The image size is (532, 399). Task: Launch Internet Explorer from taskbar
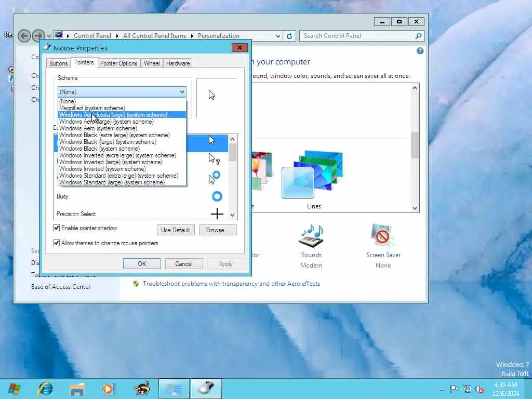[45, 389]
